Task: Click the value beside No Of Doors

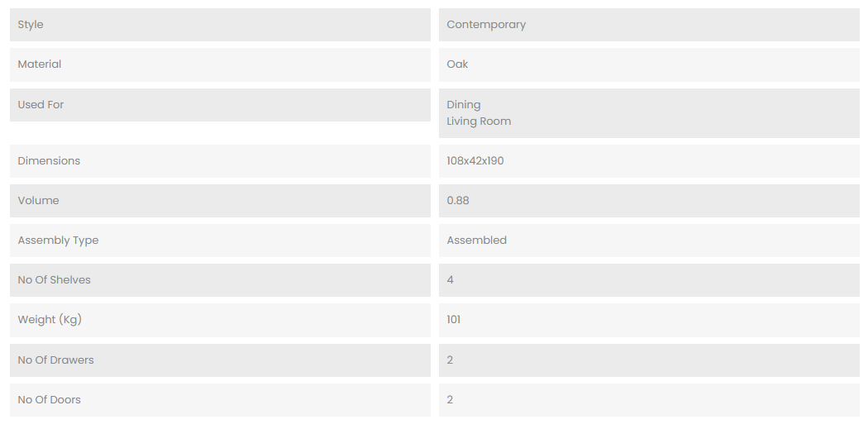Action: click(451, 400)
